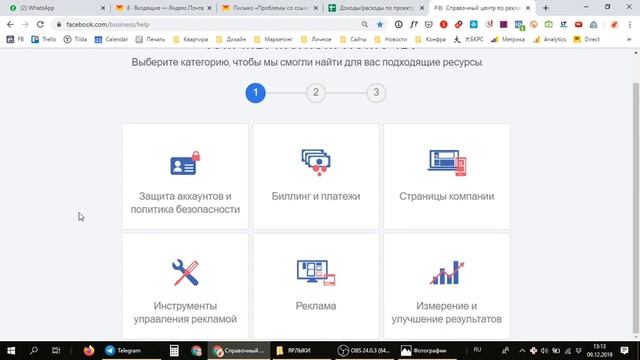640x360 pixels.
Task: Click the red circle extension icon
Action: (x=444, y=24)
